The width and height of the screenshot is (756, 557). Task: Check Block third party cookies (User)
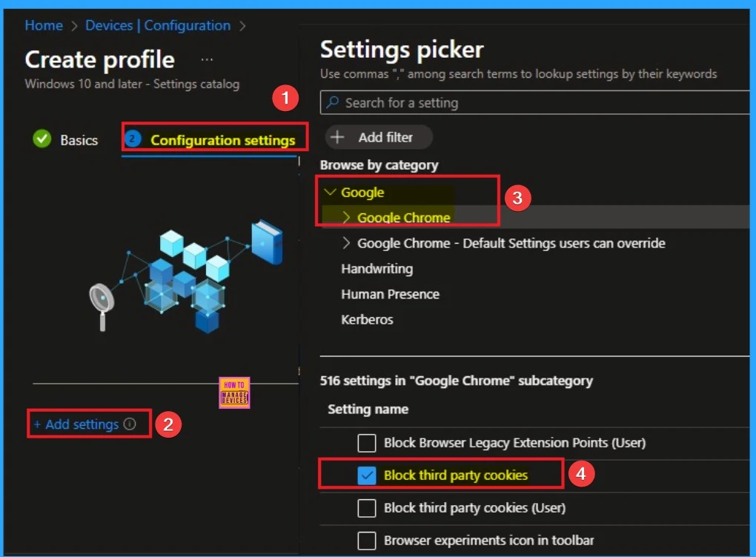click(x=366, y=508)
